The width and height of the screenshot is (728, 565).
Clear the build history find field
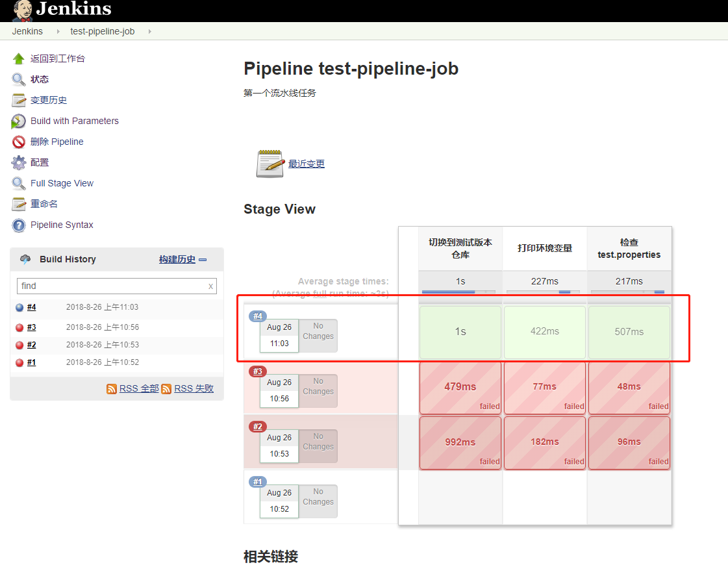coord(210,286)
